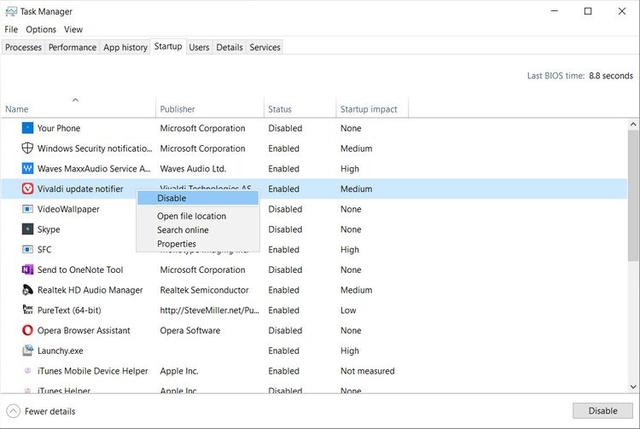Select the Skype row name
640x429 pixels.
tap(49, 229)
